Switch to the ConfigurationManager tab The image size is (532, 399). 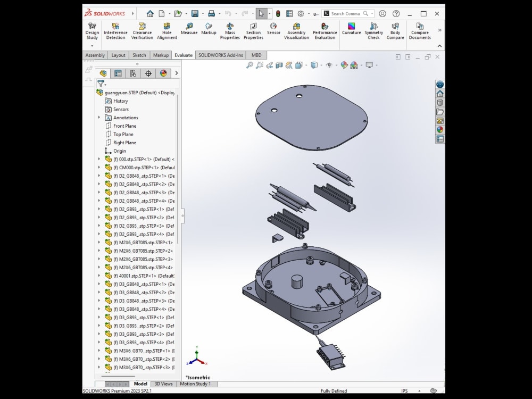coord(133,73)
